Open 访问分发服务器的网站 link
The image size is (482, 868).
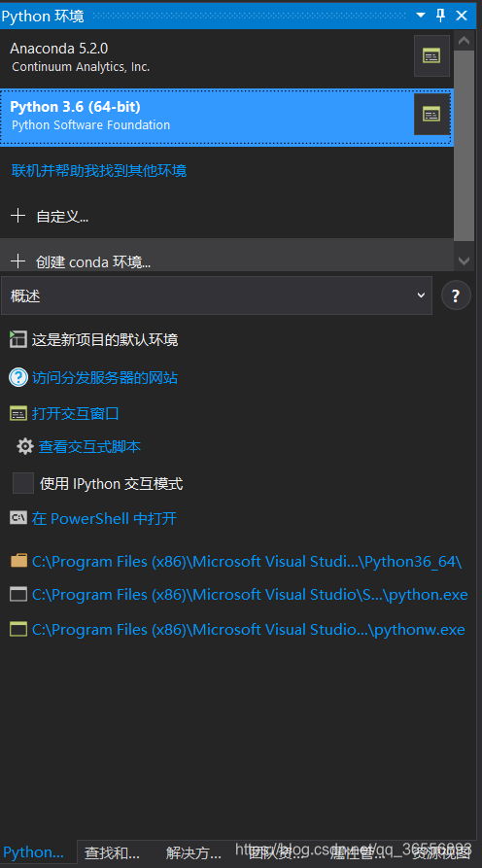pos(105,378)
